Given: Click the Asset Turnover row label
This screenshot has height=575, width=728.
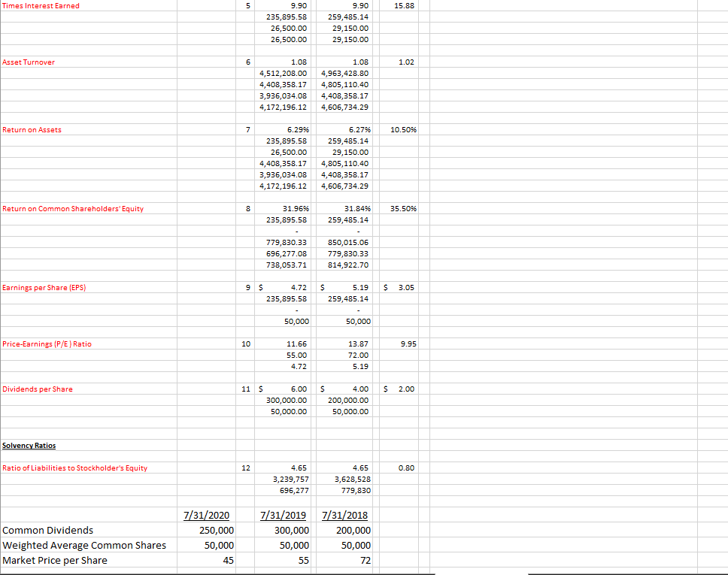Looking at the screenshot, I should tap(30, 62).
